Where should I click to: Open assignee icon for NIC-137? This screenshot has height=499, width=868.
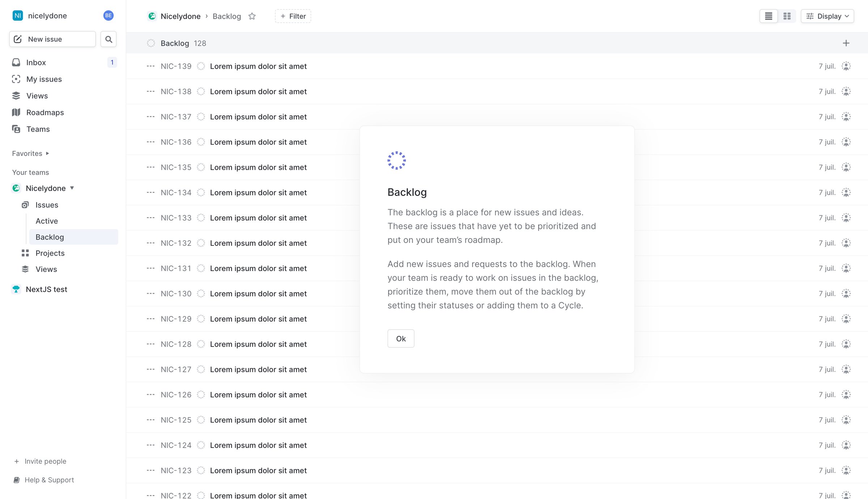(x=846, y=117)
